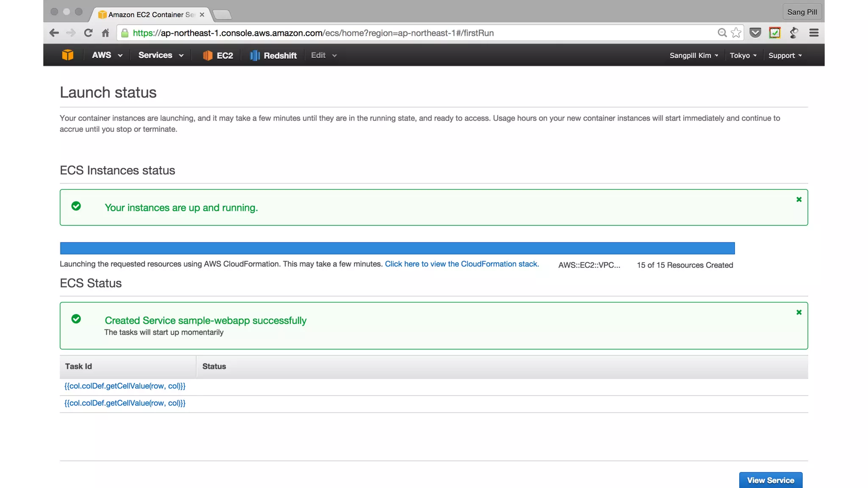Click the green checkmark extension icon
Viewport: 868px width, 488px height.
point(774,33)
